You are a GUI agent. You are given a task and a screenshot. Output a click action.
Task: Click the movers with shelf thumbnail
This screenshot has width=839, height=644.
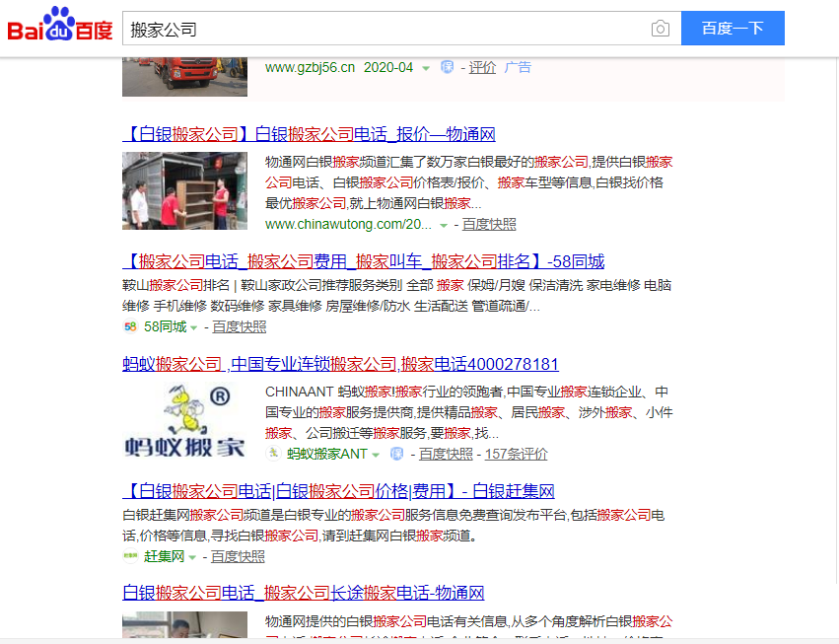(184, 190)
